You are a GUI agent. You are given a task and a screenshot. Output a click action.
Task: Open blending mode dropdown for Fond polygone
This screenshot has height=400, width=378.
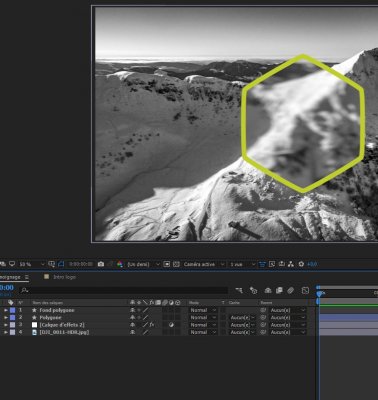(x=203, y=310)
